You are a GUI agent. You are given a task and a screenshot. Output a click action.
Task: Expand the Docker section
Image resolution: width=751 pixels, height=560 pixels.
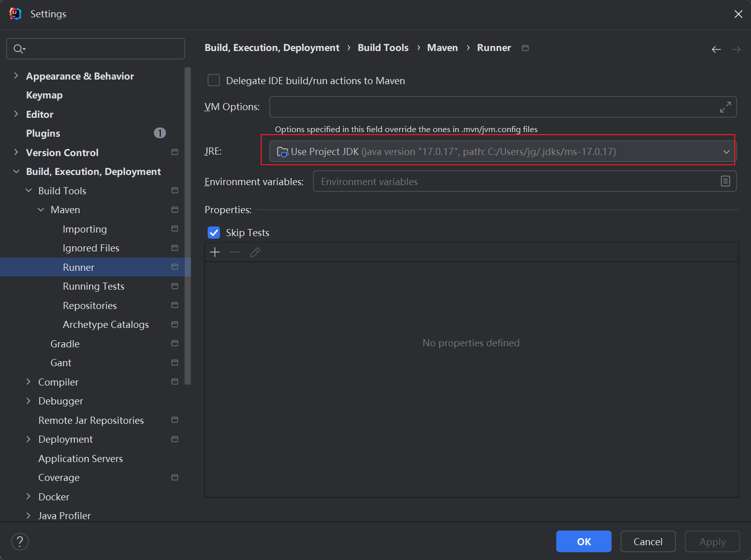pos(28,496)
